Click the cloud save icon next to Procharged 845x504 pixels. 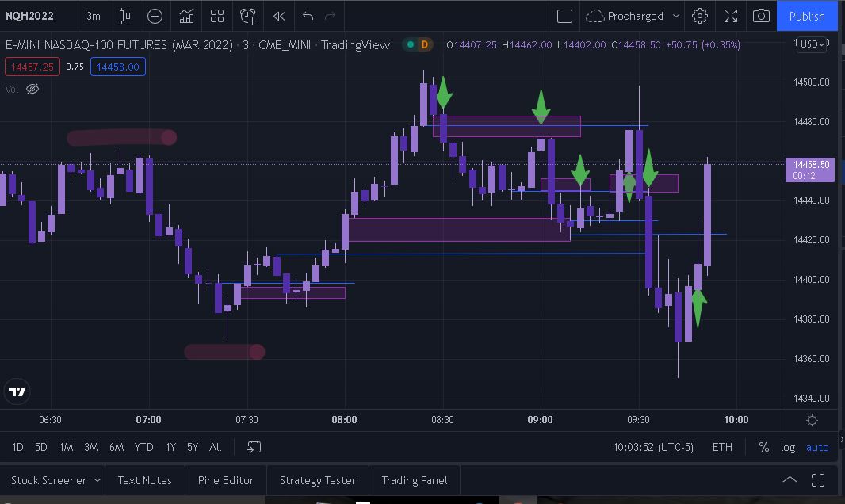point(595,16)
